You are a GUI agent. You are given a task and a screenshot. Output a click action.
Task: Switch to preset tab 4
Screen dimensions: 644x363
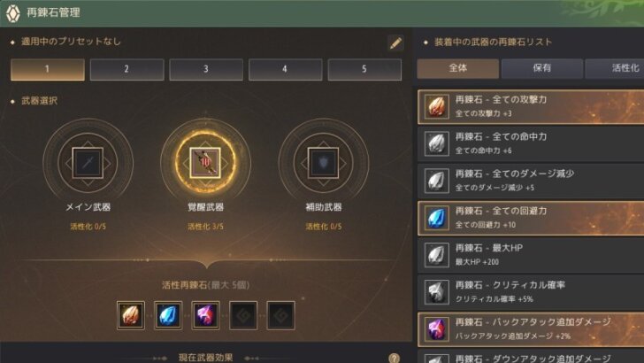coord(285,69)
